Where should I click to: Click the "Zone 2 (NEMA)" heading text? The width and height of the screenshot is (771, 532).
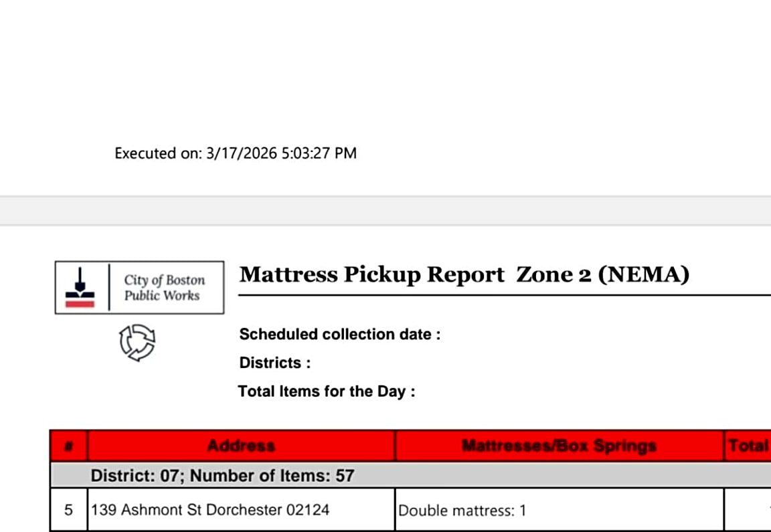[x=602, y=274]
